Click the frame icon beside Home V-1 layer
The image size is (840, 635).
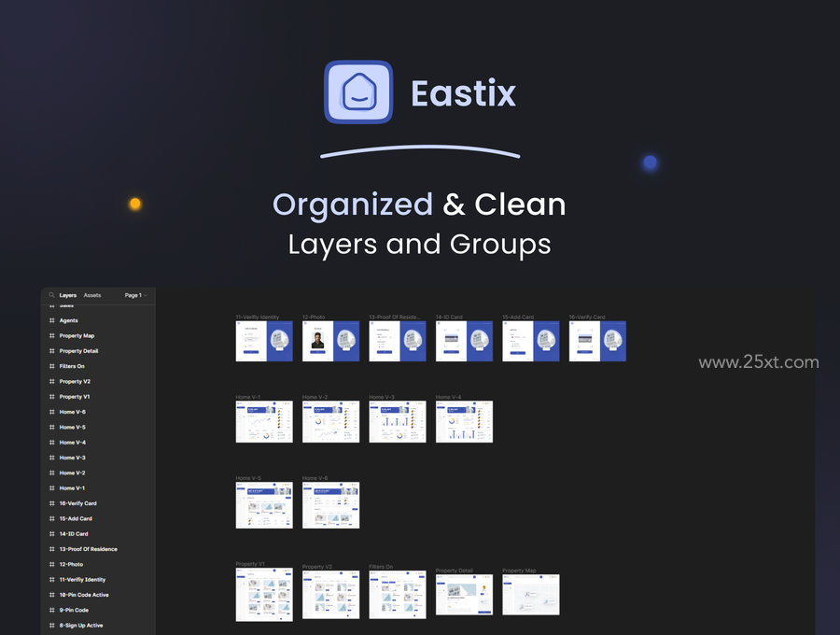[52, 488]
